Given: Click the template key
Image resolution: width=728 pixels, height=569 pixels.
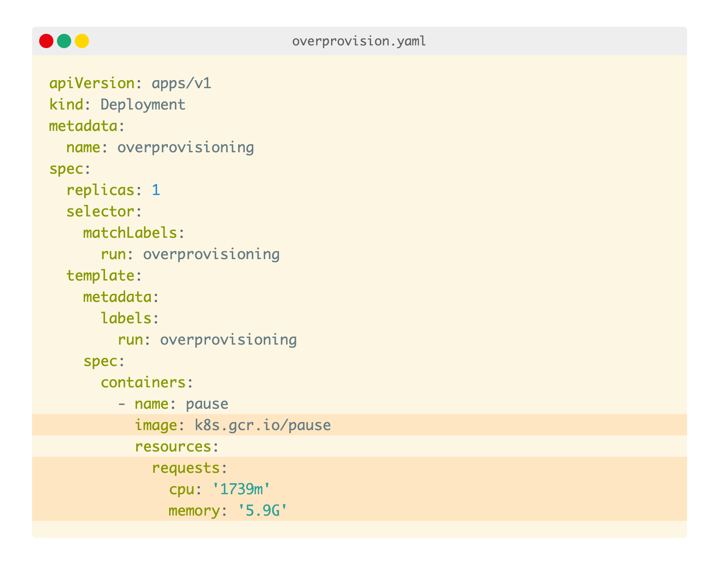Looking at the screenshot, I should [x=100, y=276].
